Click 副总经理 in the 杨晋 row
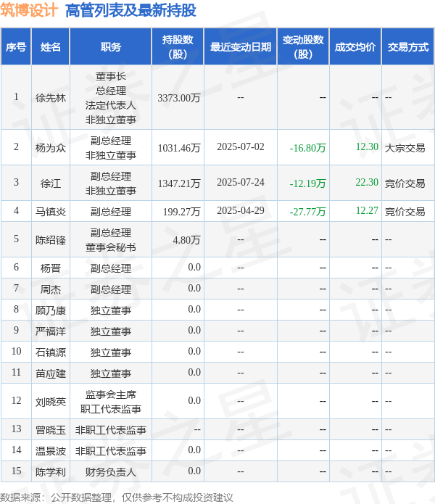Viewport: 435px width, 504px height. click(110, 268)
